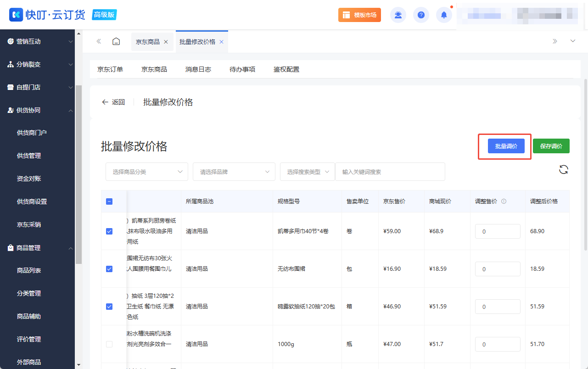Open the help question mark icon
This screenshot has width=588, height=369.
pyautogui.click(x=421, y=15)
